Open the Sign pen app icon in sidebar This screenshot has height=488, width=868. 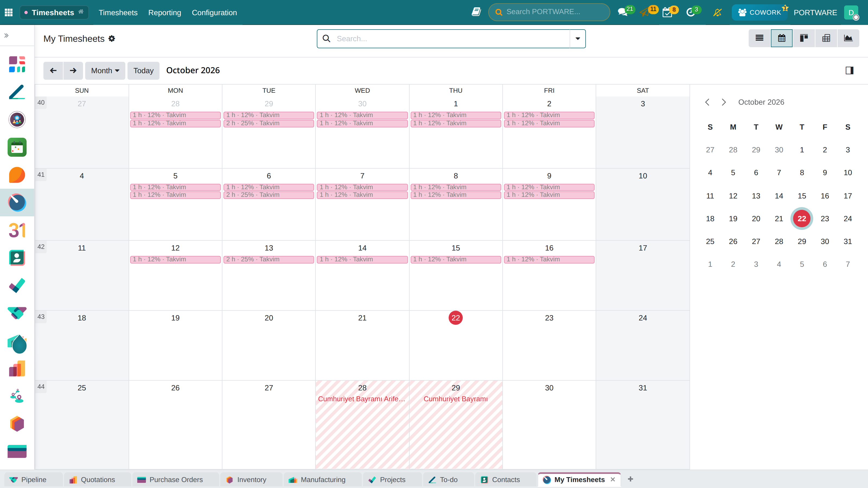click(17, 92)
